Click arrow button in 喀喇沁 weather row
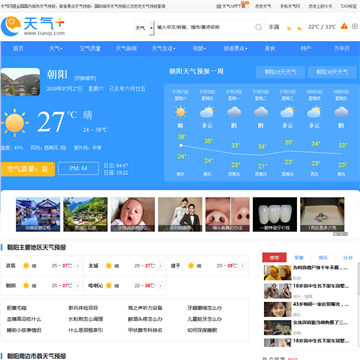This screenshot has width=360, height=360. [160, 286]
